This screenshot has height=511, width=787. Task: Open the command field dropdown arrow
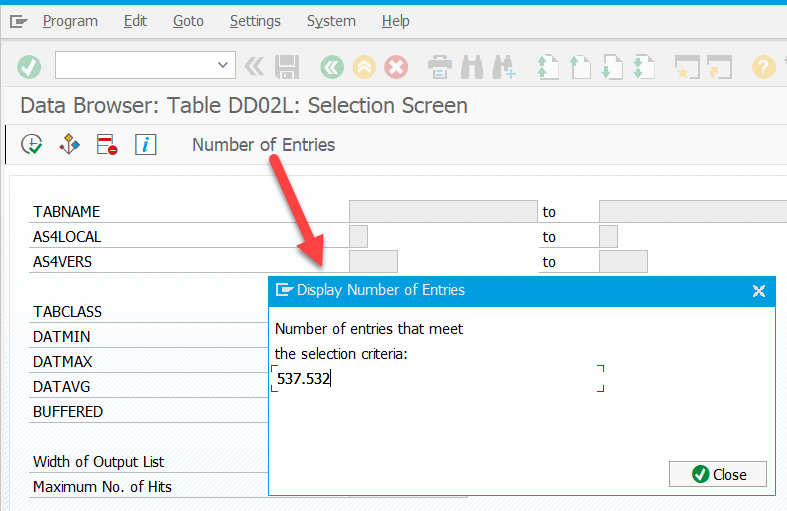tap(223, 65)
